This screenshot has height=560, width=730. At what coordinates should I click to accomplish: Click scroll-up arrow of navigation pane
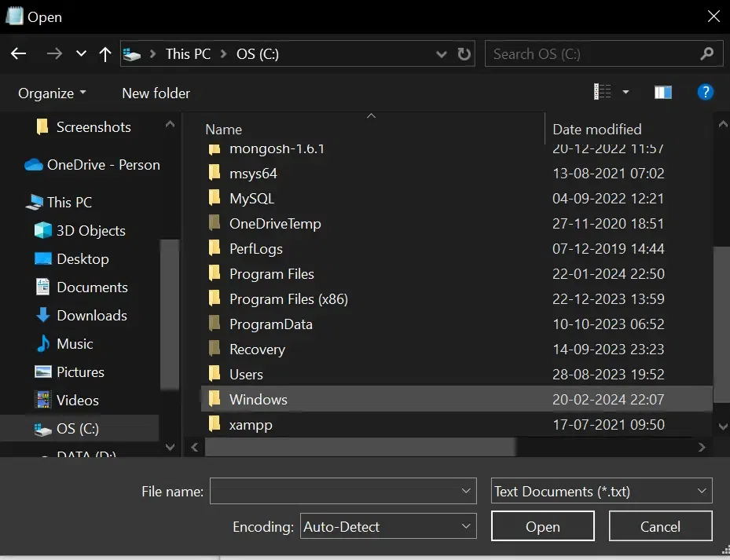point(170,124)
